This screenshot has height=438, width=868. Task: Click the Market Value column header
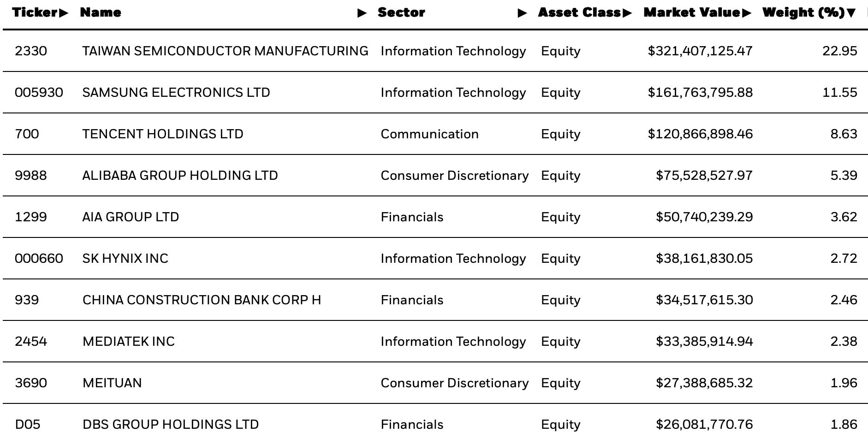[x=692, y=12]
